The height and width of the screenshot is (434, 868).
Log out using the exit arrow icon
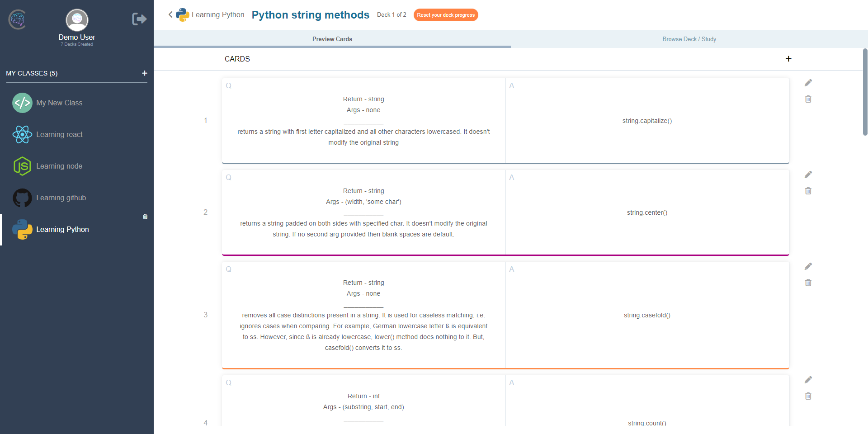coord(139,19)
